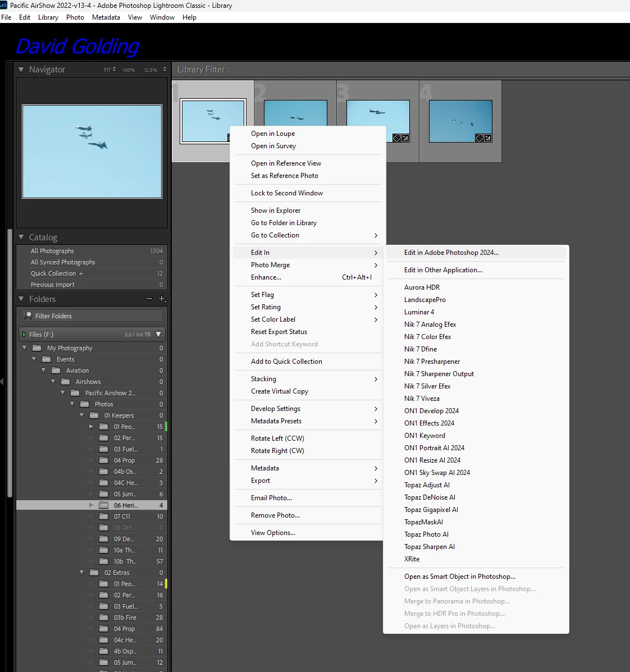The width and height of the screenshot is (630, 672).
Task: Choose Topaz Photo AI
Action: tap(476, 534)
